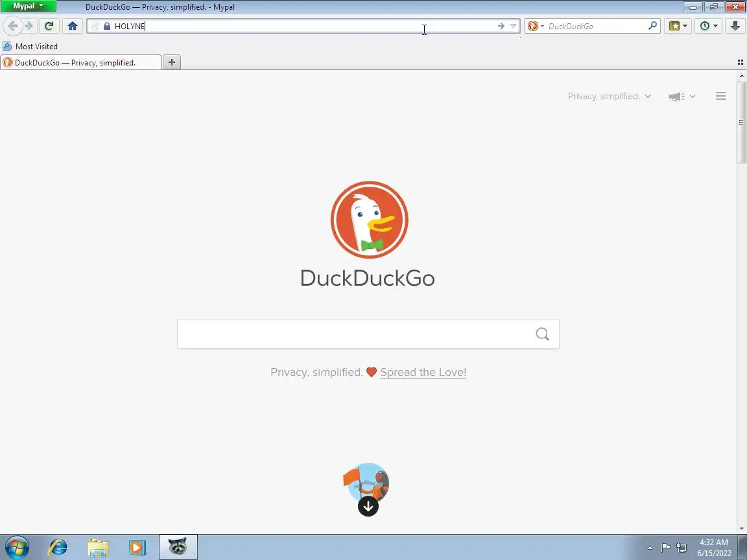Viewport: 747px width, 560px height.
Task: Go forward with the Forward arrow button
Action: [x=29, y=26]
